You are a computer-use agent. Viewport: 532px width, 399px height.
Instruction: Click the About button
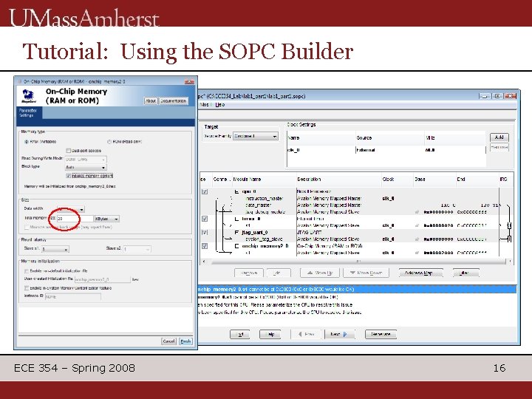click(x=151, y=100)
